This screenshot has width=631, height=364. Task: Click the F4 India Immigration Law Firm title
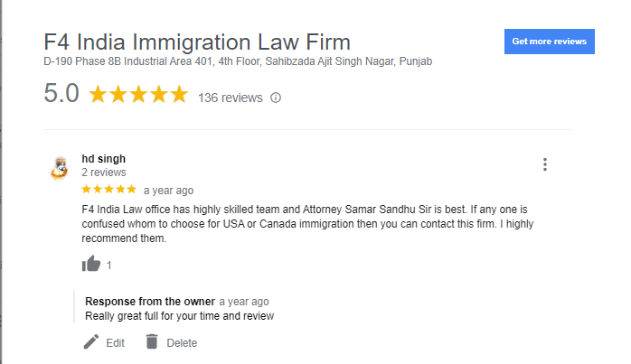click(x=197, y=42)
